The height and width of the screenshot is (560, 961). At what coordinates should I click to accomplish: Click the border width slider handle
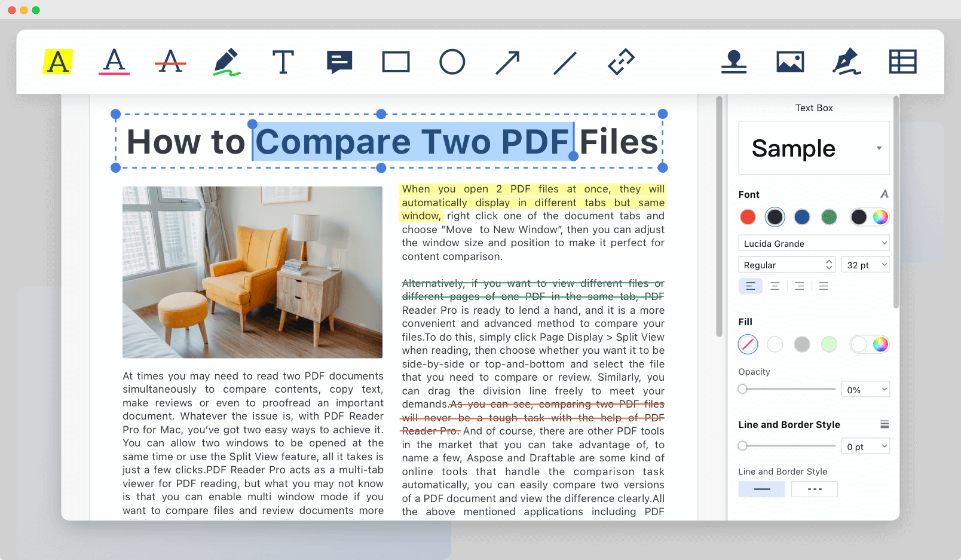(x=742, y=446)
